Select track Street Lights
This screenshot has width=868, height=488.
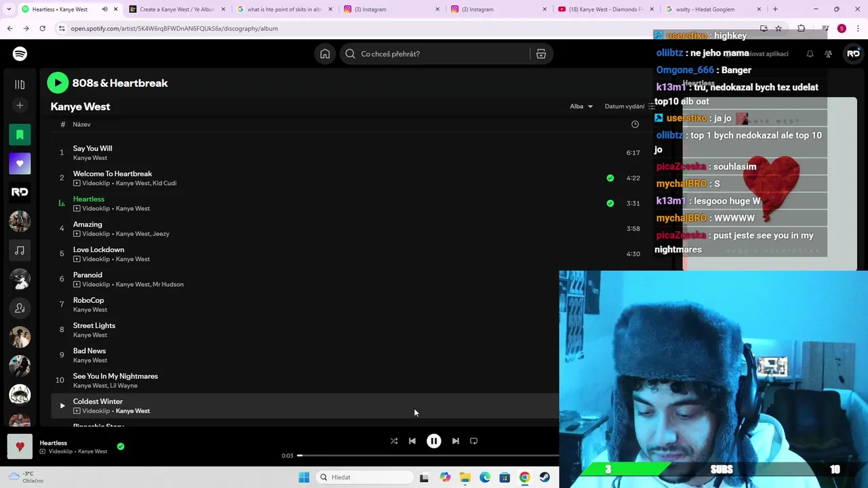click(x=94, y=325)
